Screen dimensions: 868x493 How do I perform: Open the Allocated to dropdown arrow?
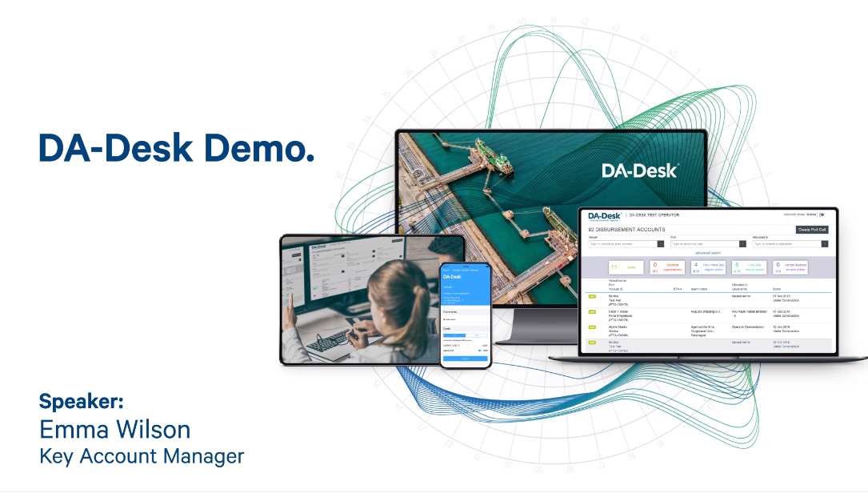point(824,244)
